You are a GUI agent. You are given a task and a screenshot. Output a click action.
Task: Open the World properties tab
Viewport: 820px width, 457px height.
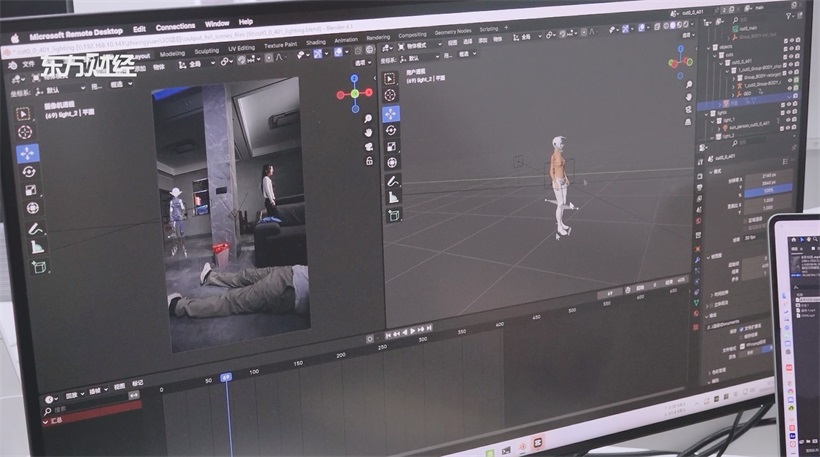point(699,221)
